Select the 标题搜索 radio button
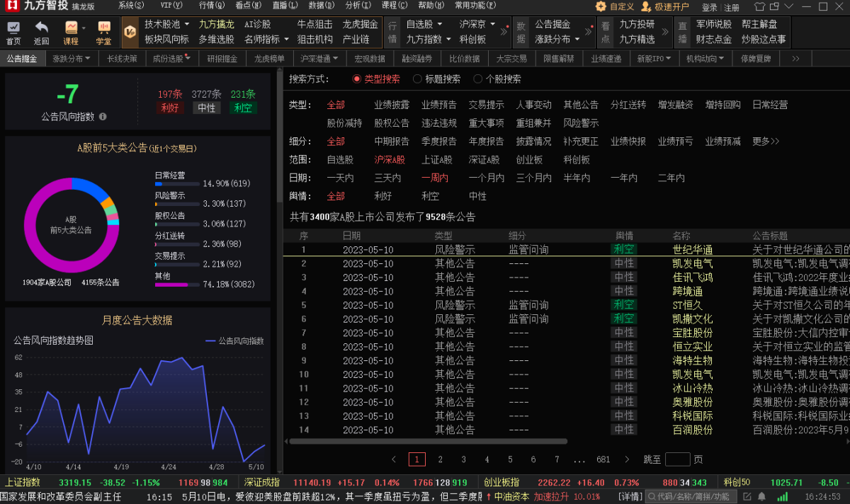Viewport: 850px width, 504px height. 417,79
